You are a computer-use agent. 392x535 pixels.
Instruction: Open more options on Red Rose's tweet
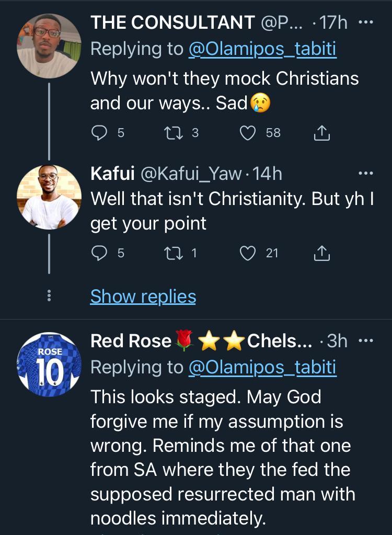tap(365, 341)
